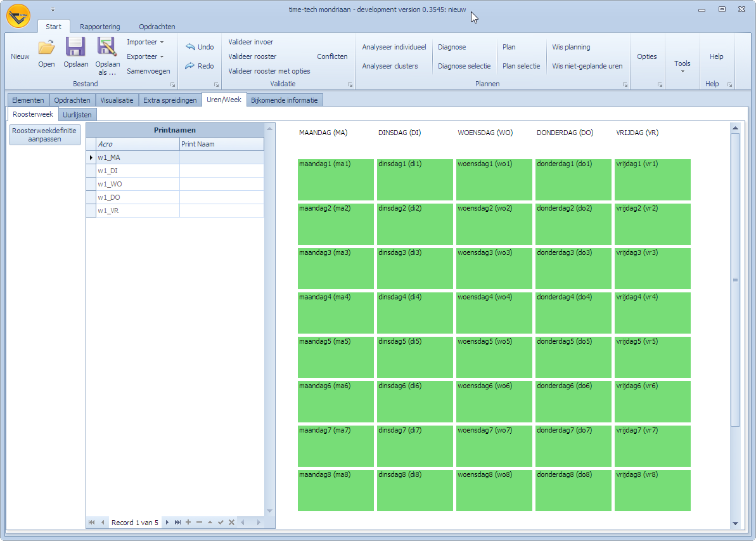The width and height of the screenshot is (756, 541).
Task: Click the Opslaan floppy disk icon
Action: pyautogui.click(x=75, y=47)
